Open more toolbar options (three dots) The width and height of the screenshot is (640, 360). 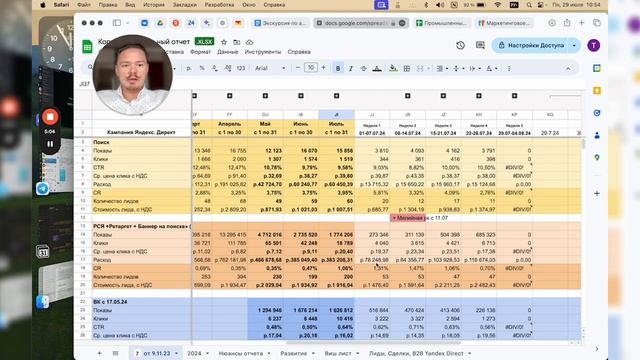point(509,69)
